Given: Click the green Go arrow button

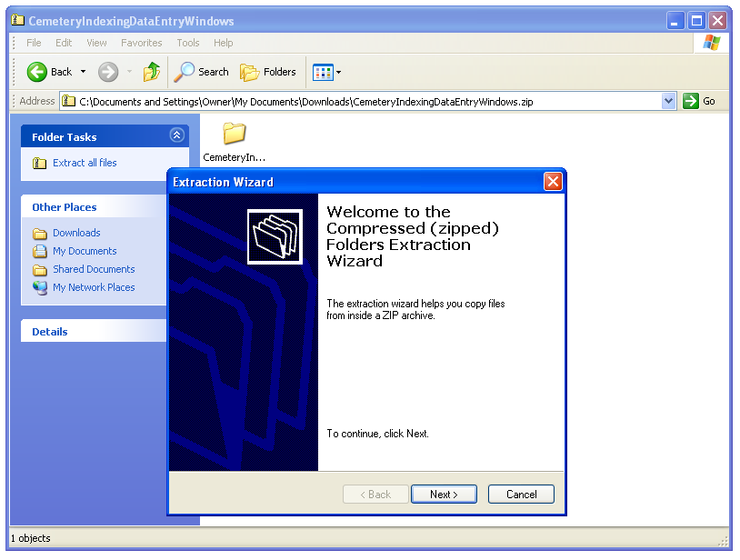Looking at the screenshot, I should (x=690, y=101).
